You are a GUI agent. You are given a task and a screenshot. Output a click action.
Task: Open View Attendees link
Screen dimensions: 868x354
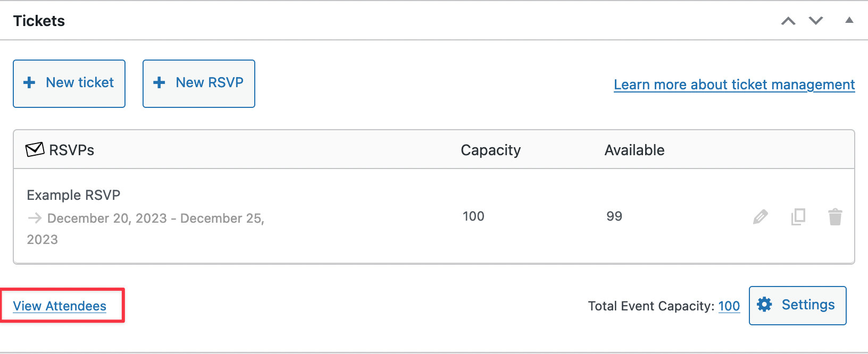(x=60, y=306)
